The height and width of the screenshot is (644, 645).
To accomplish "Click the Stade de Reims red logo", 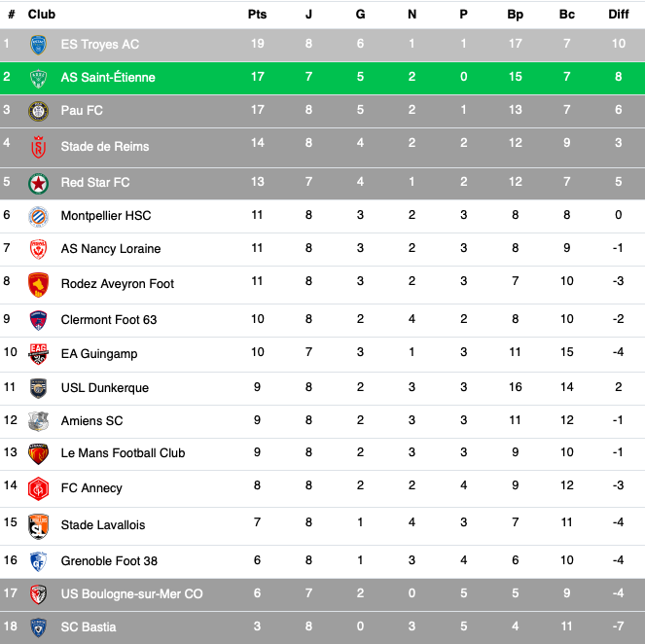I will tap(38, 147).
